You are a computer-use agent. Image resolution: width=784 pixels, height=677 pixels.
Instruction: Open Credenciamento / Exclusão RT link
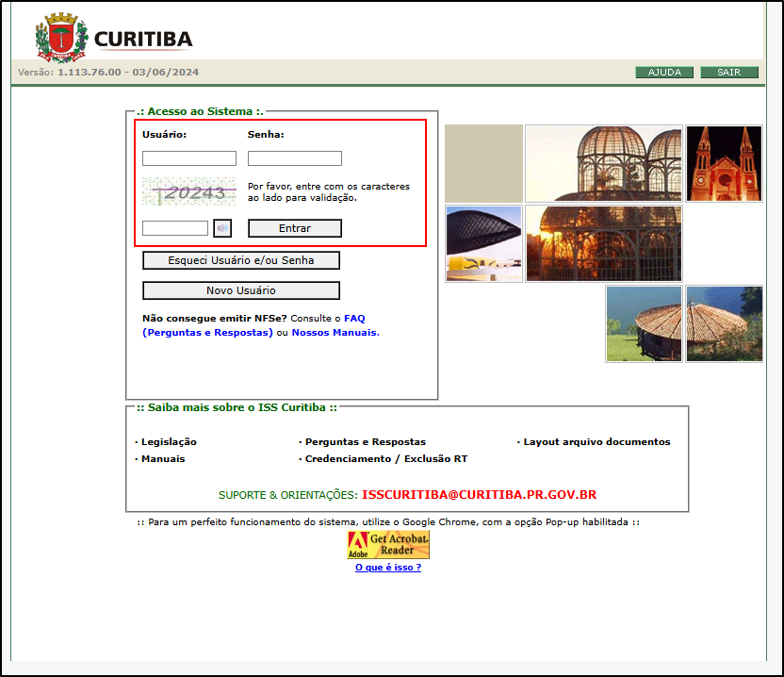point(386,459)
